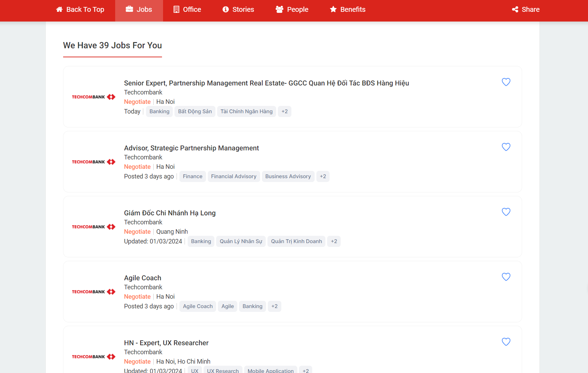Click Techcombank name under UX Researcher job

(143, 352)
